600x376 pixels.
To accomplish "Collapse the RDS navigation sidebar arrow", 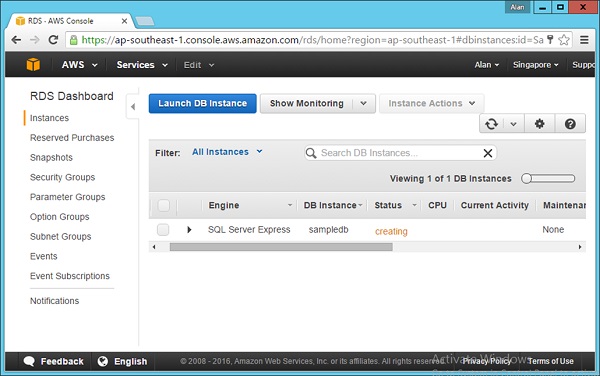I will tap(133, 107).
